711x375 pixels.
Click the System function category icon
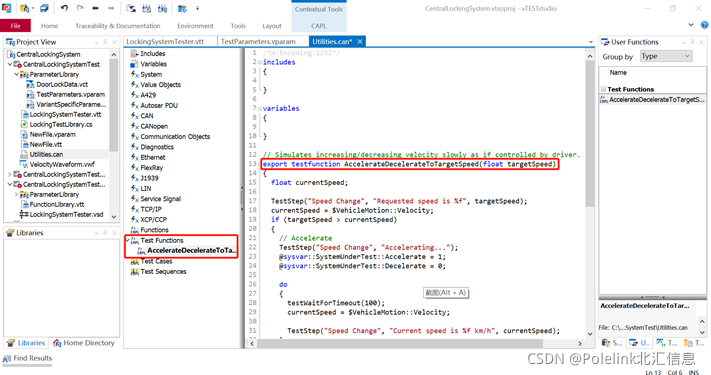(135, 74)
